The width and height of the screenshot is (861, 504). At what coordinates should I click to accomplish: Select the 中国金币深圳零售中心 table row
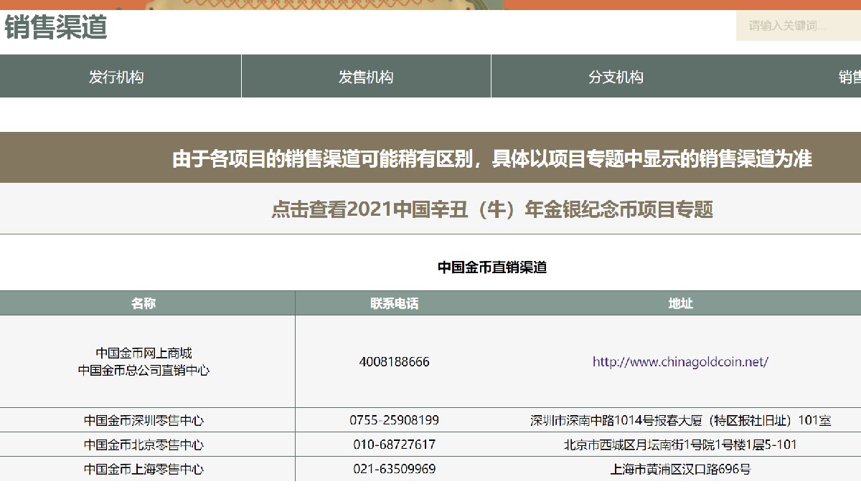143,420
